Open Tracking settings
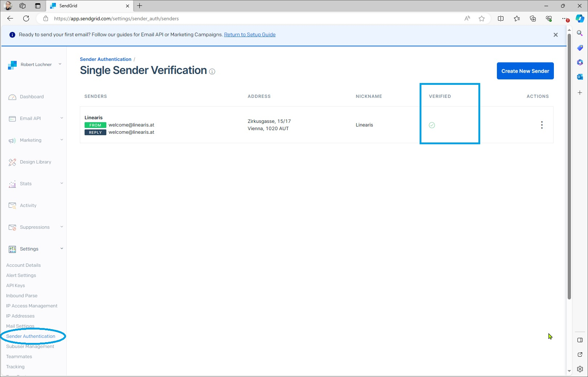 [15, 367]
